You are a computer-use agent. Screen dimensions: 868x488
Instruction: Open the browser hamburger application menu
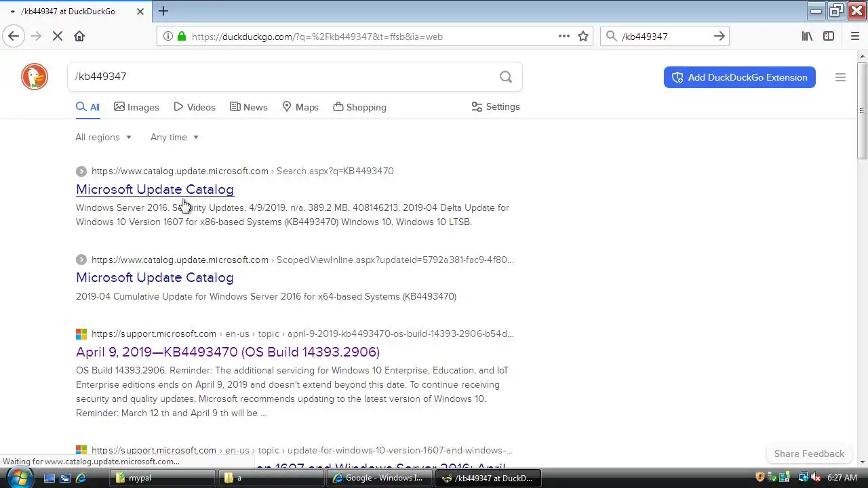(x=855, y=36)
